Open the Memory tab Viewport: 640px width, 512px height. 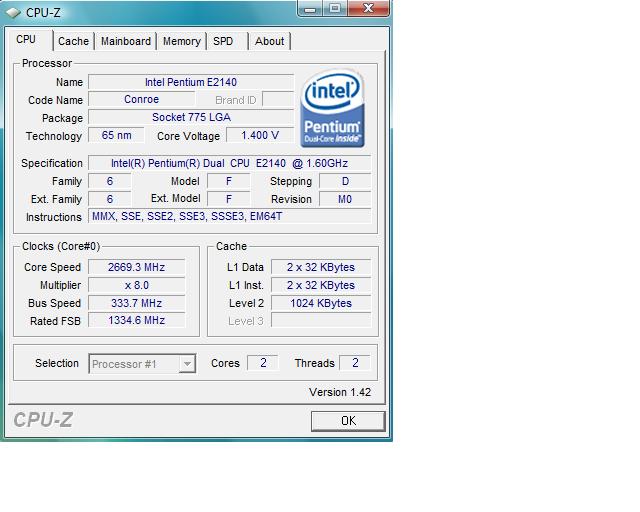click(182, 41)
